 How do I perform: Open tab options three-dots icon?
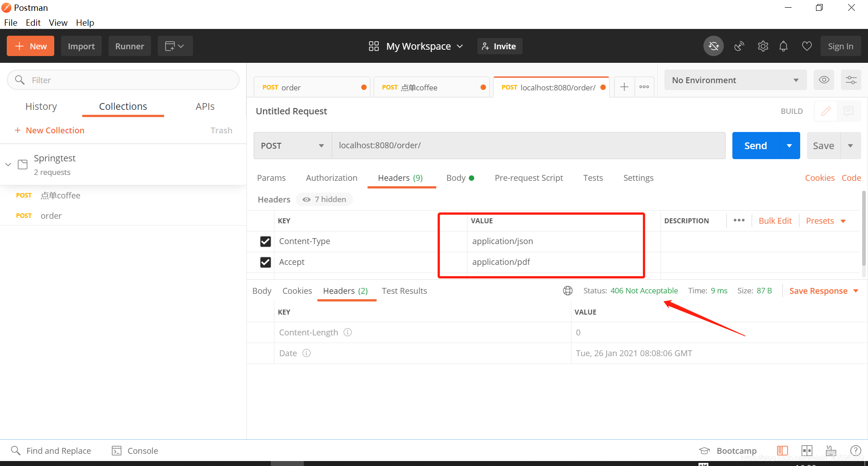pos(644,87)
